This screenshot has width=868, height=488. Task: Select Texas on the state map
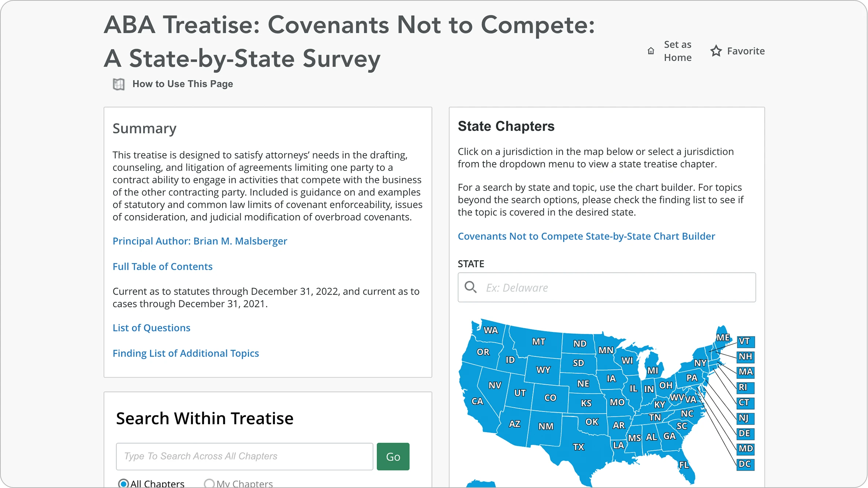(x=578, y=447)
